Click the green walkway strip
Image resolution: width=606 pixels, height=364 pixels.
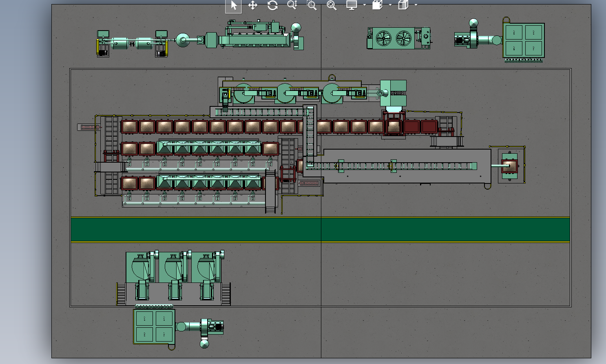(320, 229)
